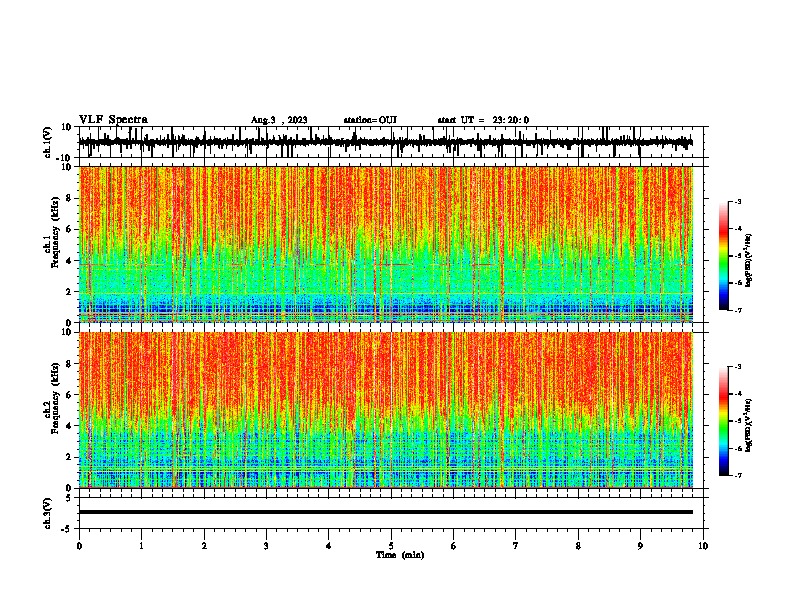Click the ch.2 spectrogram color scale bar
Image resolution: width=792 pixels, height=612 pixels.
(x=724, y=421)
